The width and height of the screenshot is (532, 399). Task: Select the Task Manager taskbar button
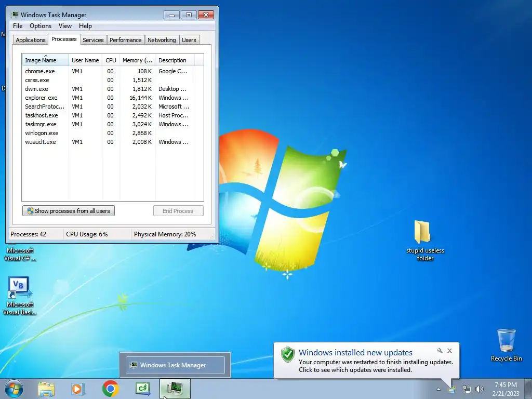click(175, 389)
